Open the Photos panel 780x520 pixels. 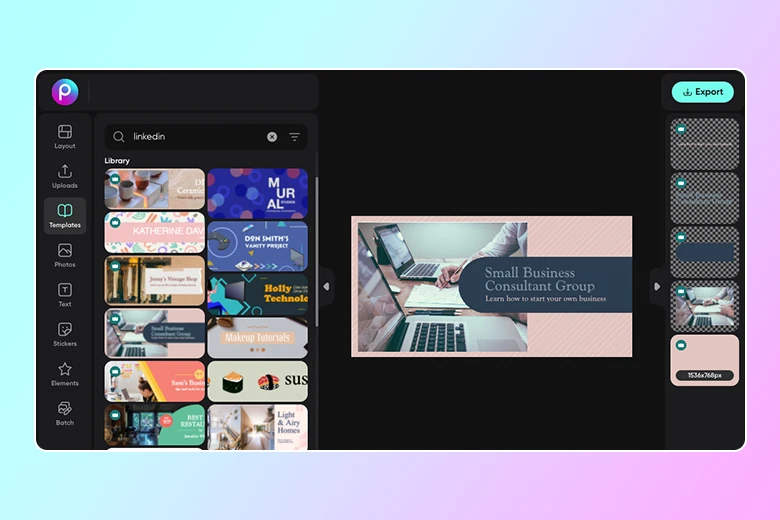pyautogui.click(x=65, y=255)
